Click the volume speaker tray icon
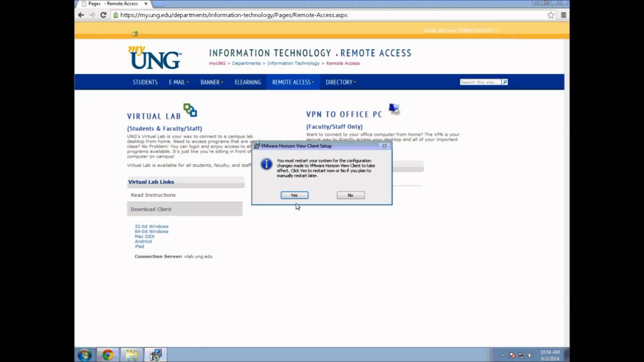This screenshot has height=362, width=644. [530, 355]
